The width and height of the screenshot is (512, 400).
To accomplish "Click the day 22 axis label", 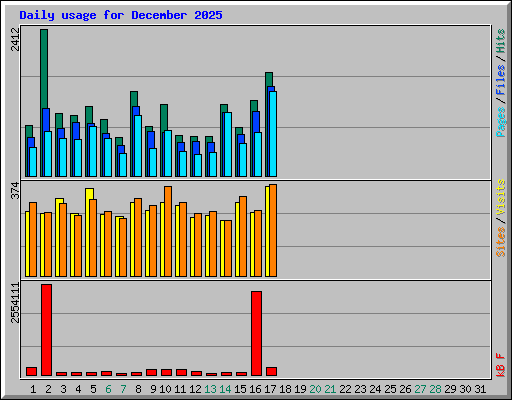I will (345, 389).
